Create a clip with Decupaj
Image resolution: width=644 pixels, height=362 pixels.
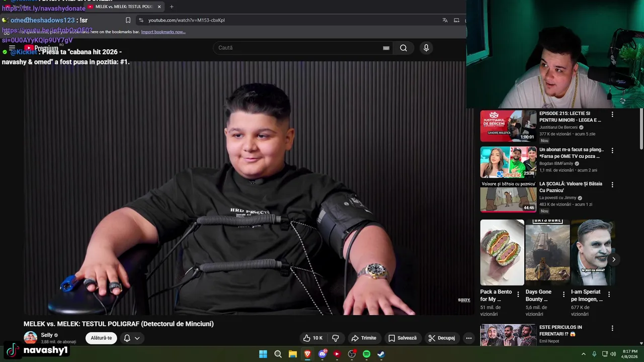pos(441,338)
